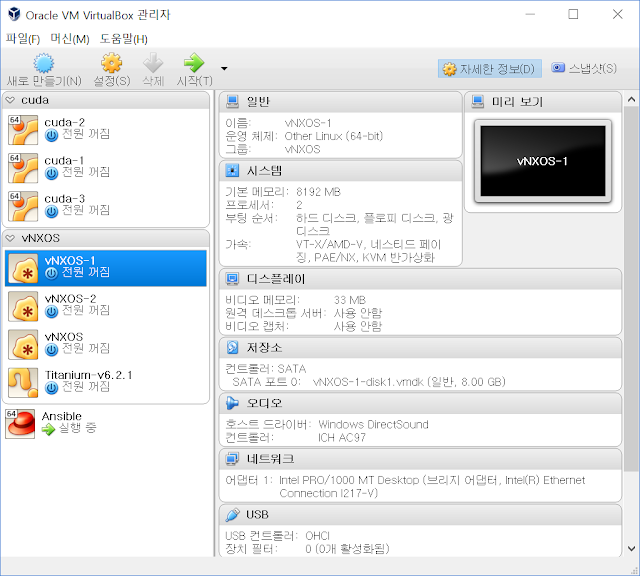The height and width of the screenshot is (576, 640).
Task: Click the Network (네트워크) section icon
Action: [x=232, y=459]
